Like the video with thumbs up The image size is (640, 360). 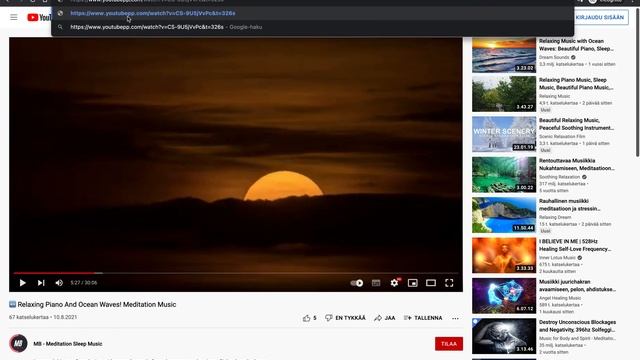tap(309, 318)
